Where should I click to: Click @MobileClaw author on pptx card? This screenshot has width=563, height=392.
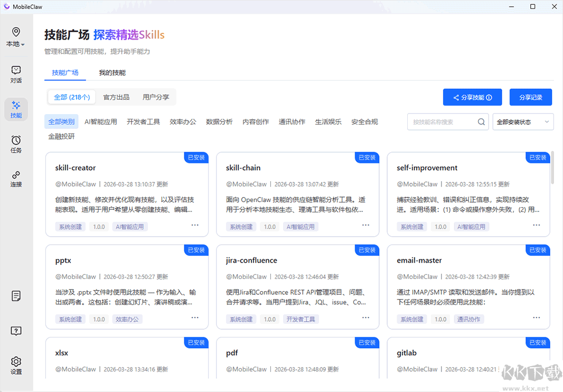click(x=76, y=277)
